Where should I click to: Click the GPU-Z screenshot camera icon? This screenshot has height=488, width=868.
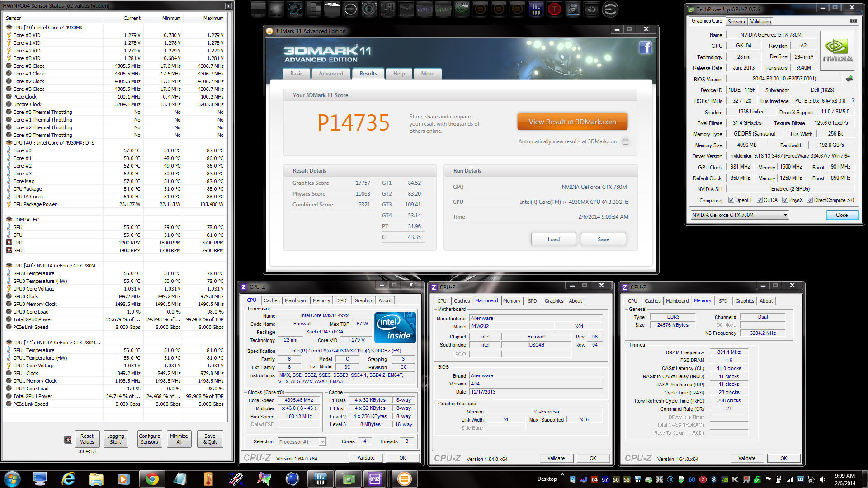click(x=853, y=21)
